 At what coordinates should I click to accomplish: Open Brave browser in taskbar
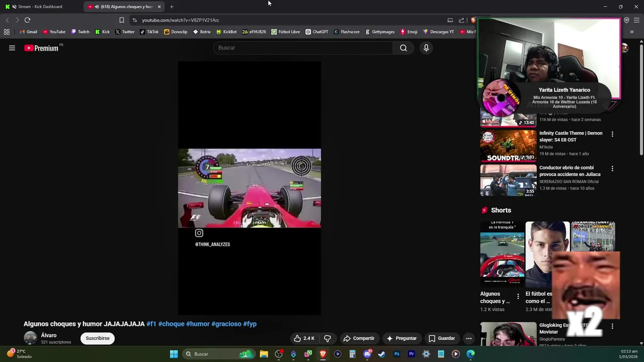pos(323,354)
